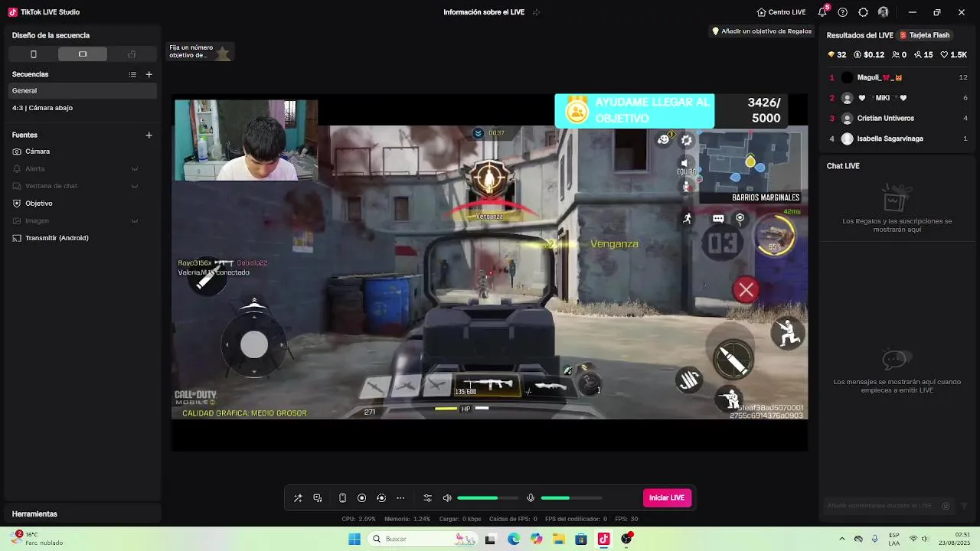Click the camera overlay thumbnail in preview
Screen dimensions: 980x551
point(246,140)
